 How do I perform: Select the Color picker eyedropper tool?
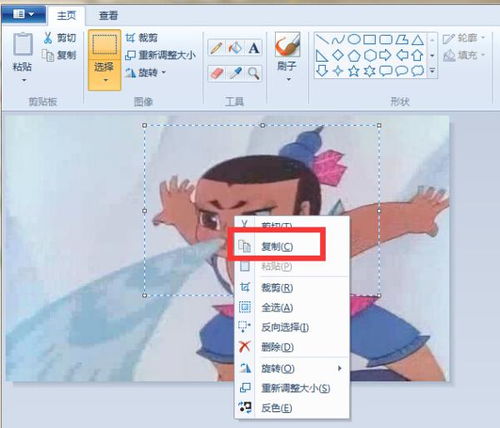tap(235, 73)
